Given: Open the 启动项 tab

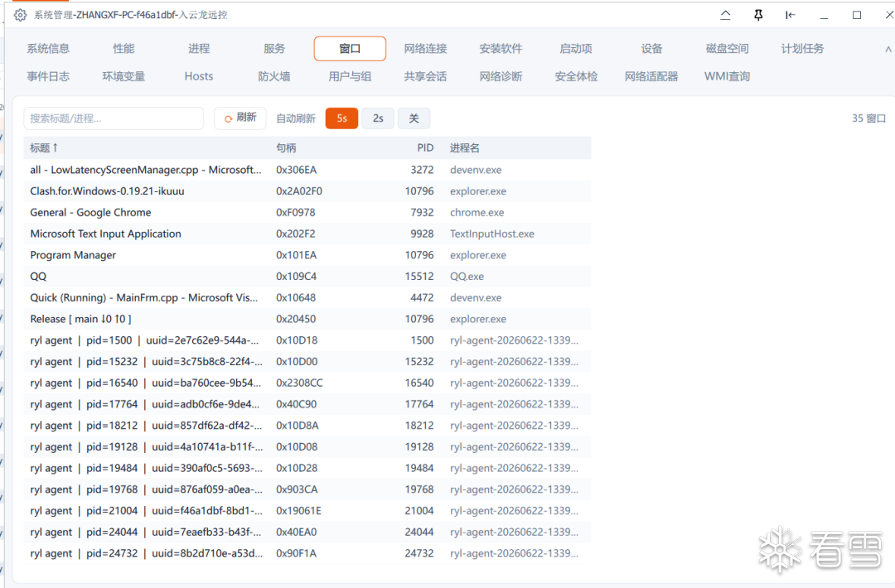Looking at the screenshot, I should tap(576, 49).
